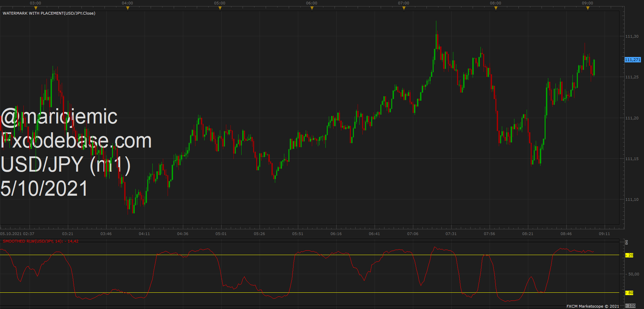Click the triangle marker under 09:00

pyautogui.click(x=588, y=8)
